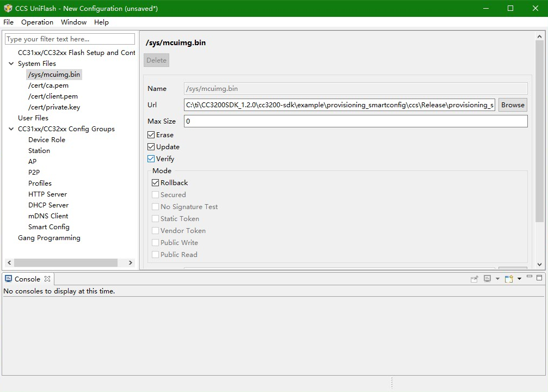Uncheck the Update checkbox
The image size is (548, 392).
[151, 146]
